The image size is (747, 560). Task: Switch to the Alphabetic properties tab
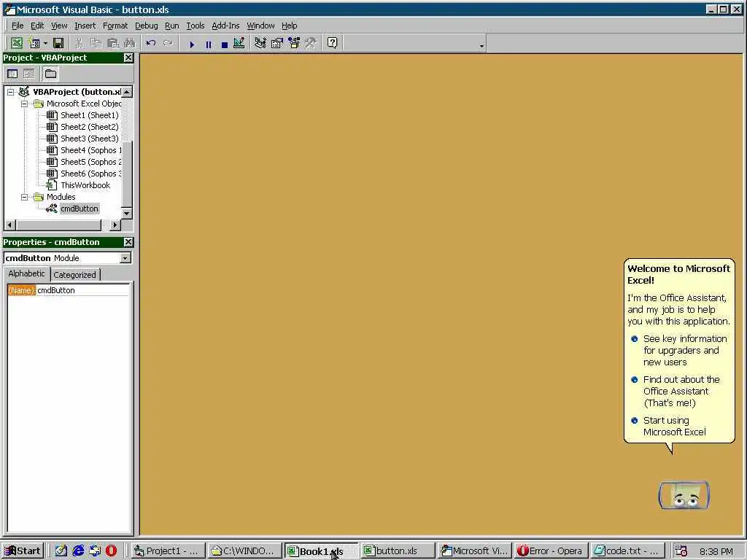coord(26,274)
